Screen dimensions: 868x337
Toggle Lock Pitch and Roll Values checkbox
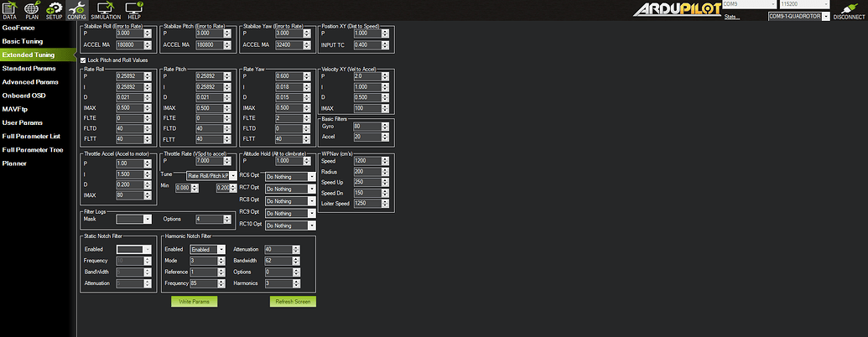tap(83, 60)
